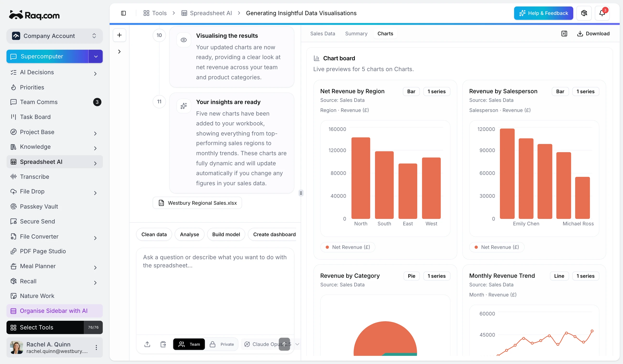Open the Company Account switcher
The height and width of the screenshot is (364, 623).
click(x=55, y=36)
